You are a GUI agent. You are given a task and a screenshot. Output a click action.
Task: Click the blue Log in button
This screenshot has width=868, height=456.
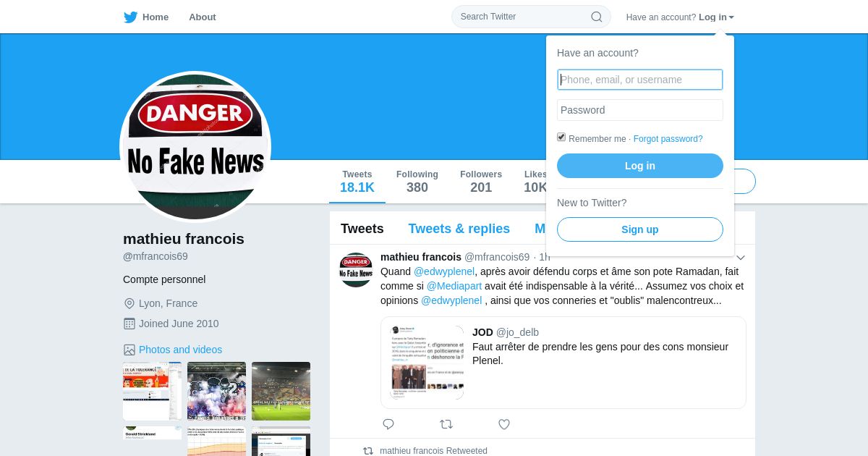pyautogui.click(x=640, y=166)
